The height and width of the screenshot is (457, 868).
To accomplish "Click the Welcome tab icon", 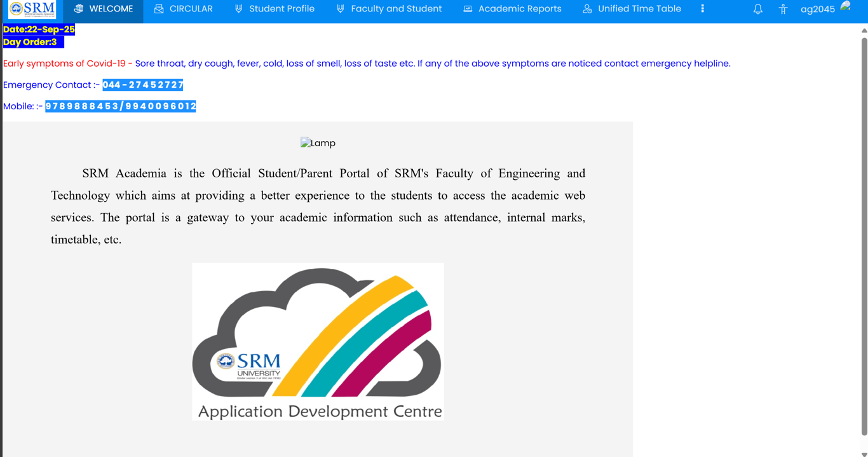I will [79, 9].
